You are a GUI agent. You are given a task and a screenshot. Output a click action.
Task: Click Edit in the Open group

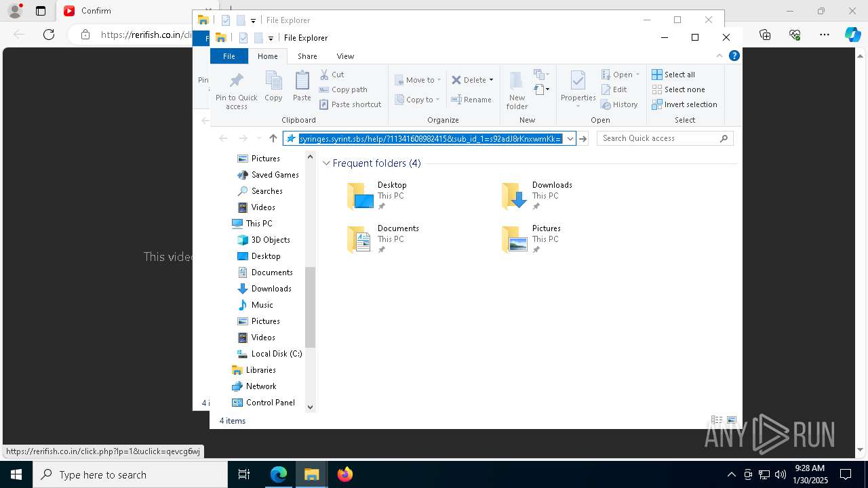click(614, 89)
